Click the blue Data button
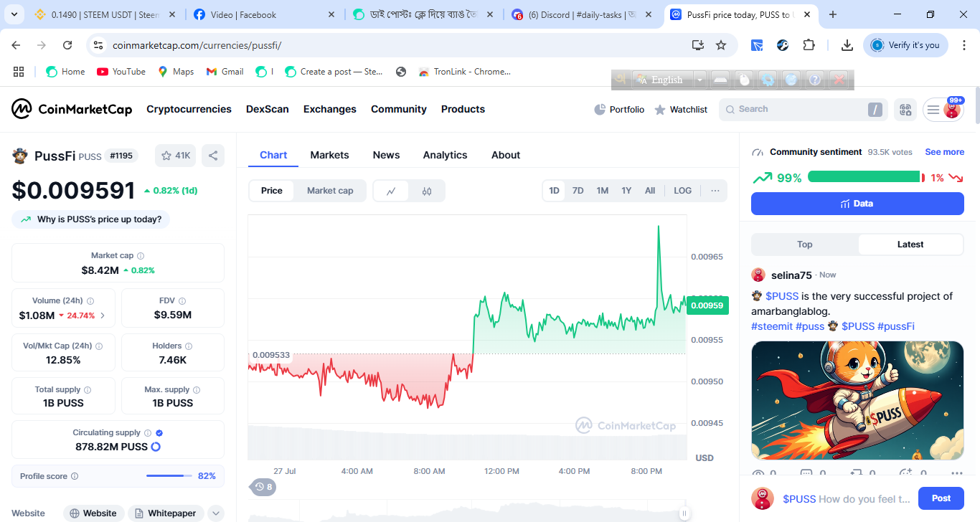 pos(857,204)
